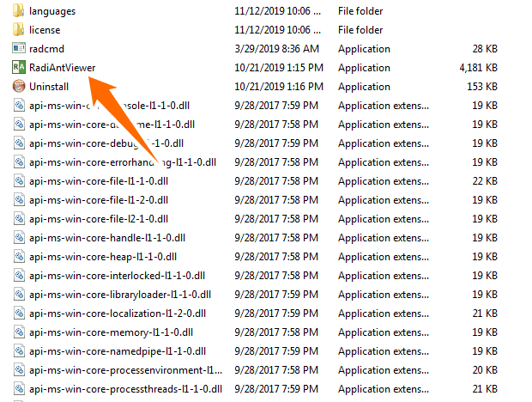Click the RadiAntViewer application icon
Image resolution: width=532 pixels, height=402 pixels.
[x=19, y=68]
